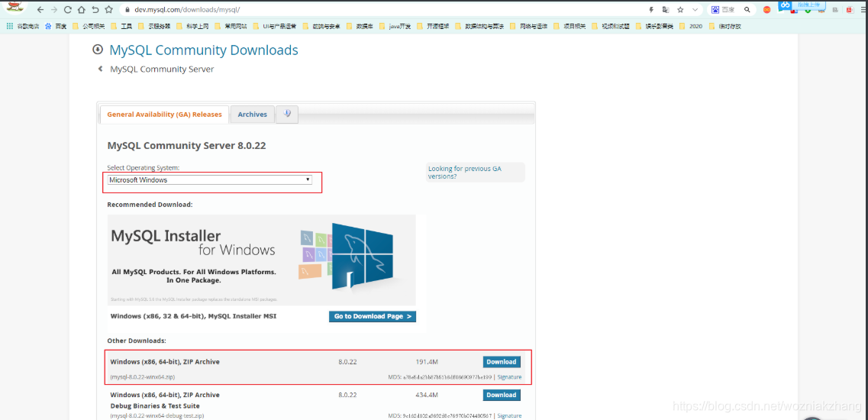The width and height of the screenshot is (868, 420).
Task: Click the info icon tab next to Archives
Action: tap(287, 114)
